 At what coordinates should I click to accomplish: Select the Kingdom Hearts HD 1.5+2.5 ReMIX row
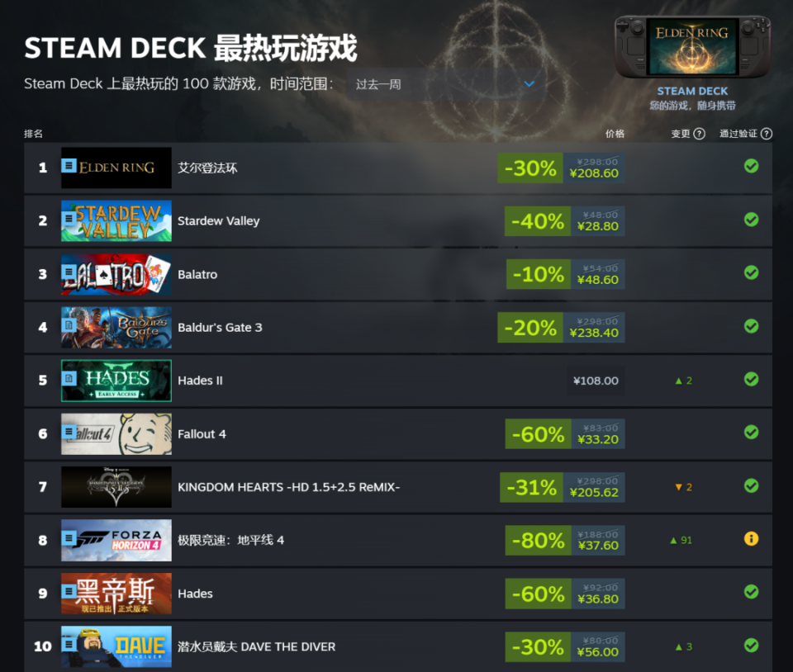pos(398,487)
